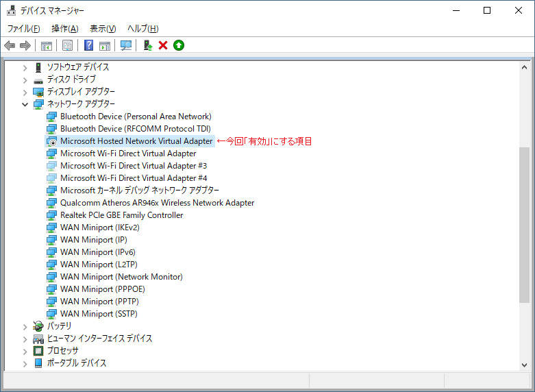Click Device Manager title bar app icon
This screenshot has height=392, width=535.
click(11, 10)
